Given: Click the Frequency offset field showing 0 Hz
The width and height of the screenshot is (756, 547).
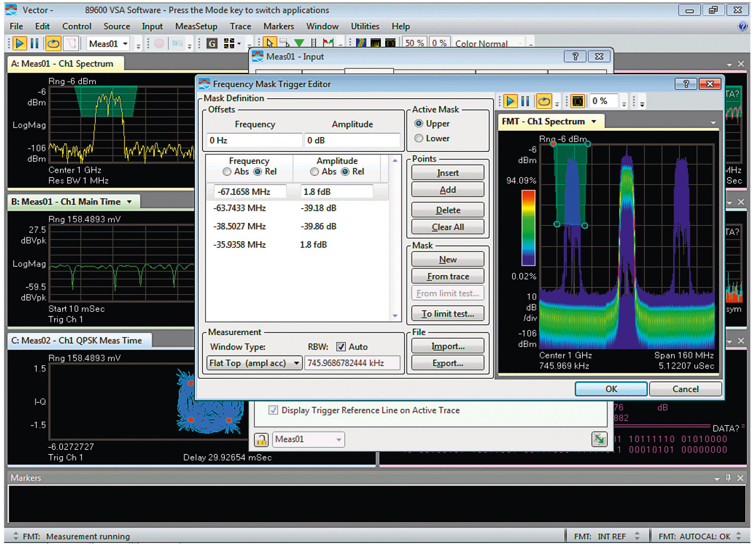Looking at the screenshot, I should click(x=254, y=140).
